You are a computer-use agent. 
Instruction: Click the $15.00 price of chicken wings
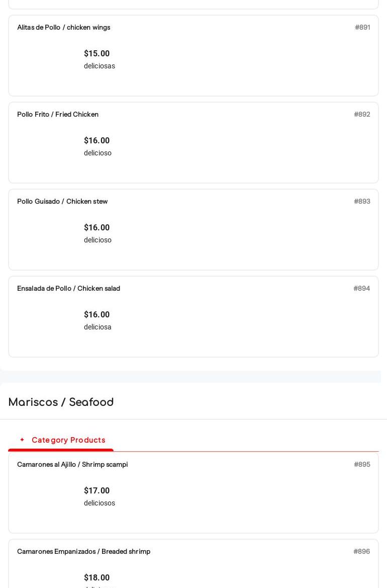[x=96, y=54]
